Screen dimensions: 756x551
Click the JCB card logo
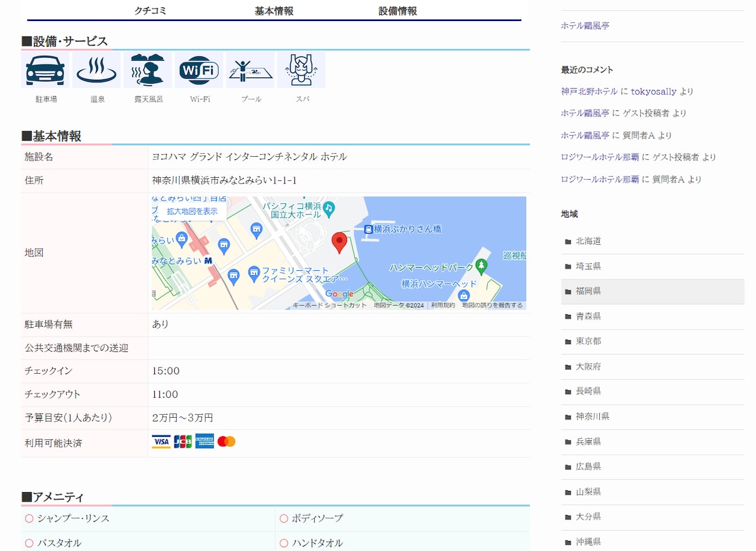click(183, 441)
